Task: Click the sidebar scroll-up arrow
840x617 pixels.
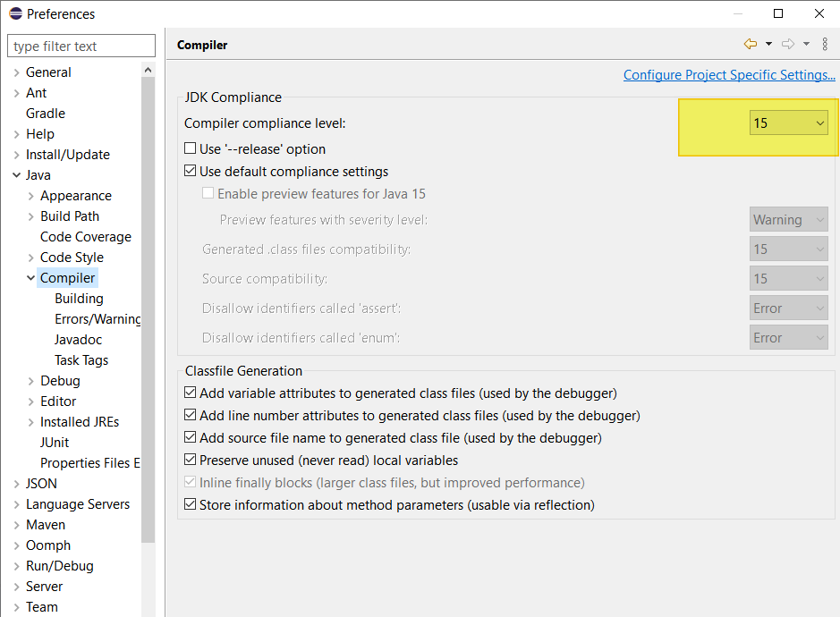Action: [x=148, y=70]
